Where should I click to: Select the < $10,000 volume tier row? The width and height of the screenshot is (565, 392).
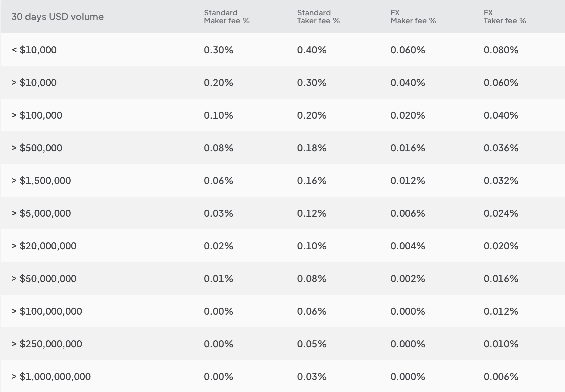[34, 50]
